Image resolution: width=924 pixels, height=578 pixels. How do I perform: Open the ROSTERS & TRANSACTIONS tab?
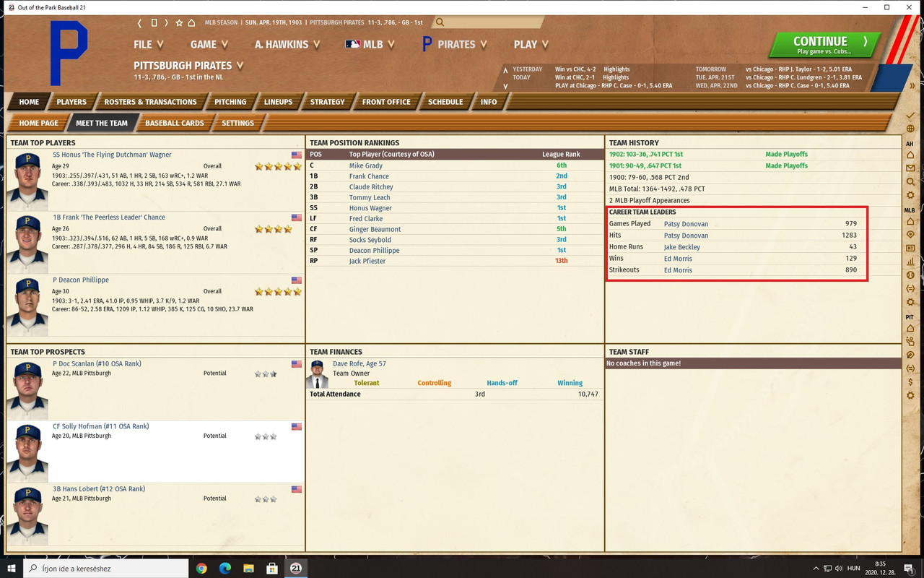150,102
